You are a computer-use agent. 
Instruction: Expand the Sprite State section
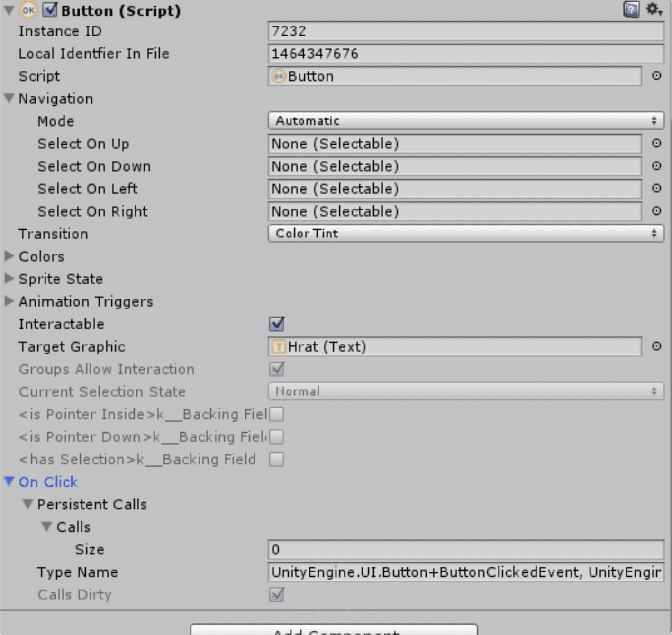(9, 279)
